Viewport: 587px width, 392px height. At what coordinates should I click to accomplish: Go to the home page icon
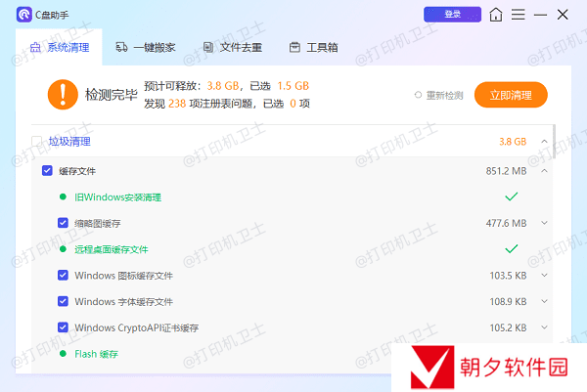click(x=496, y=15)
